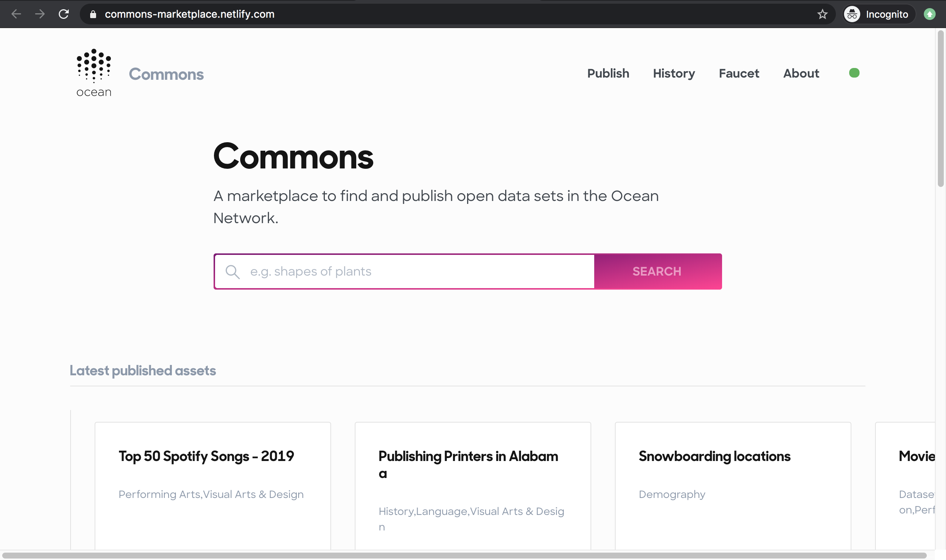Open the Top 50 Spotify Songs asset
The height and width of the screenshot is (560, 946).
pyautogui.click(x=206, y=456)
